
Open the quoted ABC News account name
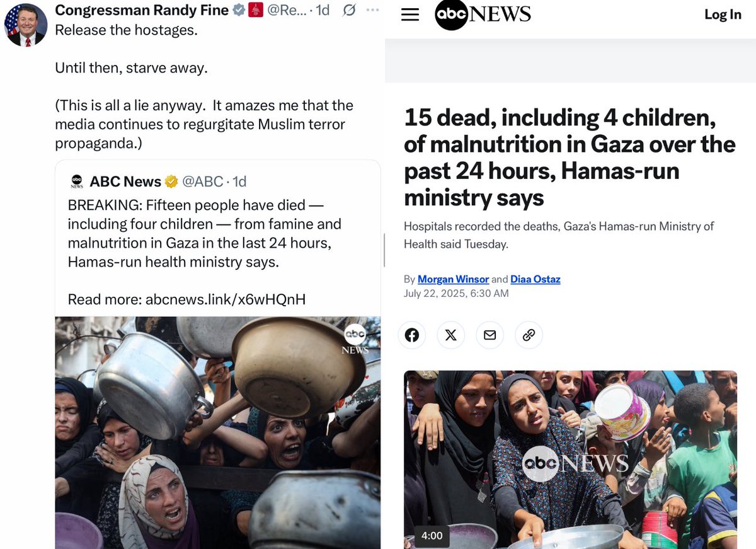125,182
